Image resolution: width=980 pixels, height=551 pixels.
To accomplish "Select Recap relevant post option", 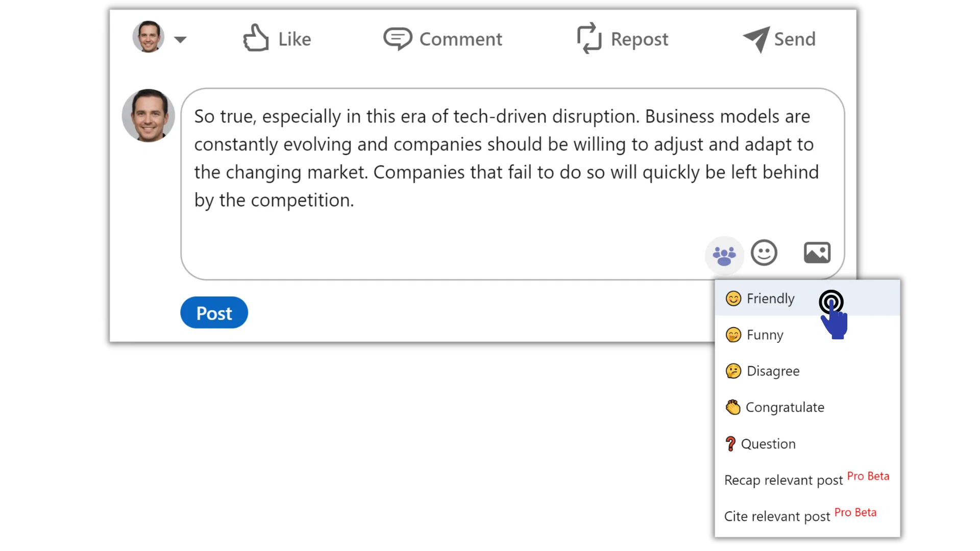I will coord(783,480).
